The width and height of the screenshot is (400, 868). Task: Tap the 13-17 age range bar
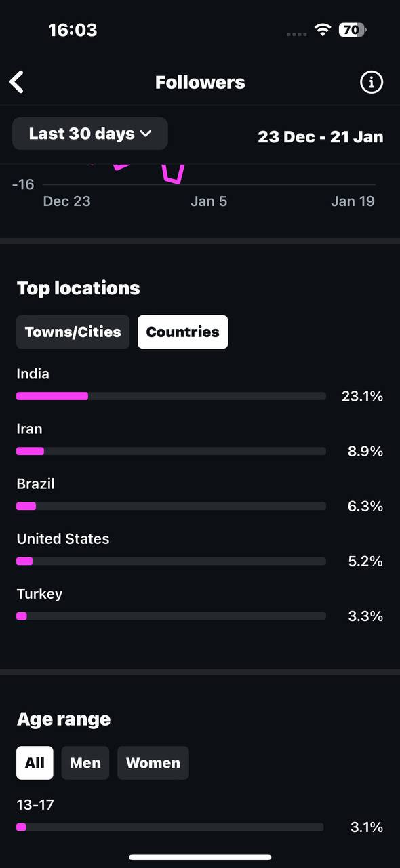(169, 827)
